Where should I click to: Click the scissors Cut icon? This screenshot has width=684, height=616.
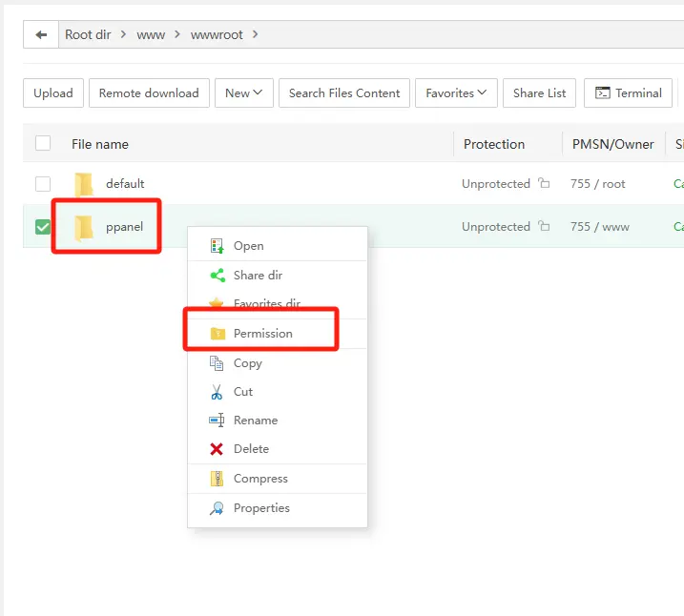217,392
